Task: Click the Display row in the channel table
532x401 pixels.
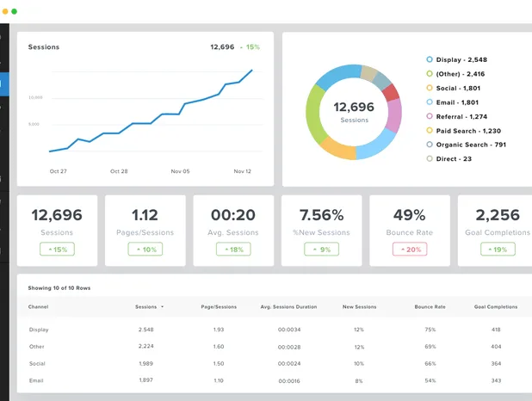Action: pyautogui.click(x=274, y=330)
